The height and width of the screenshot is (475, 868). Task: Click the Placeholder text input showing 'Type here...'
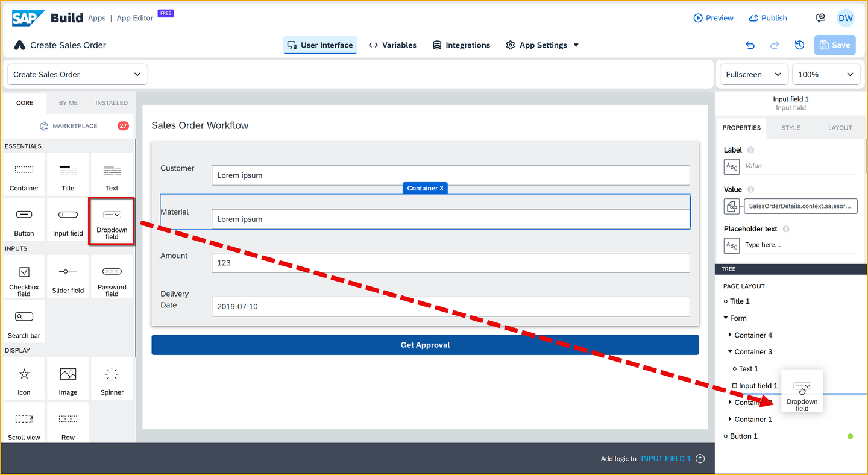click(x=800, y=245)
